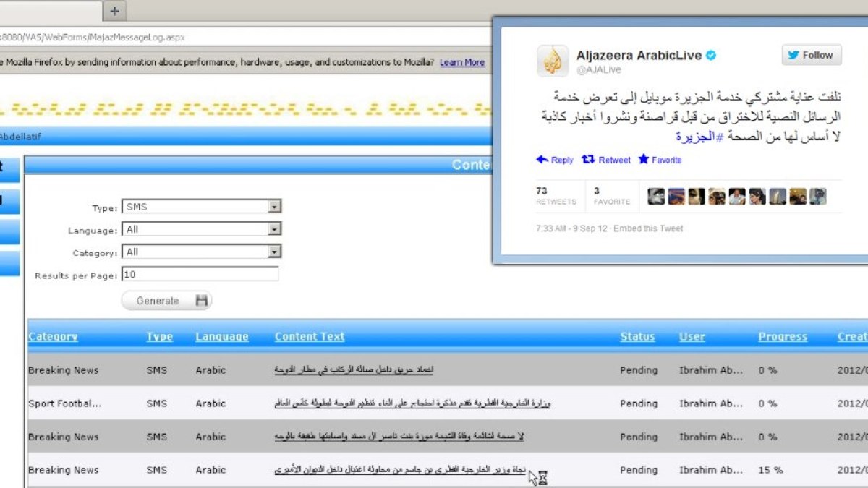The image size is (868, 488).
Task: Click the Aljazeera ArabicLive avatar logo
Action: [x=553, y=61]
